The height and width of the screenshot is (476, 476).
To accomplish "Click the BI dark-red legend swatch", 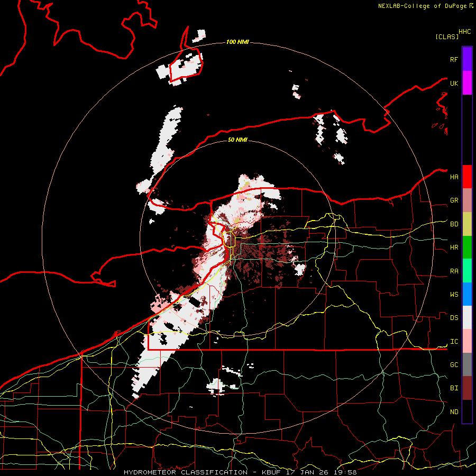I will click(467, 388).
